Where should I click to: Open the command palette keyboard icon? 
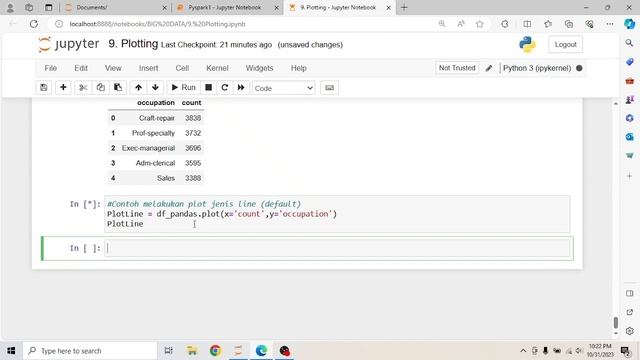[x=329, y=88]
